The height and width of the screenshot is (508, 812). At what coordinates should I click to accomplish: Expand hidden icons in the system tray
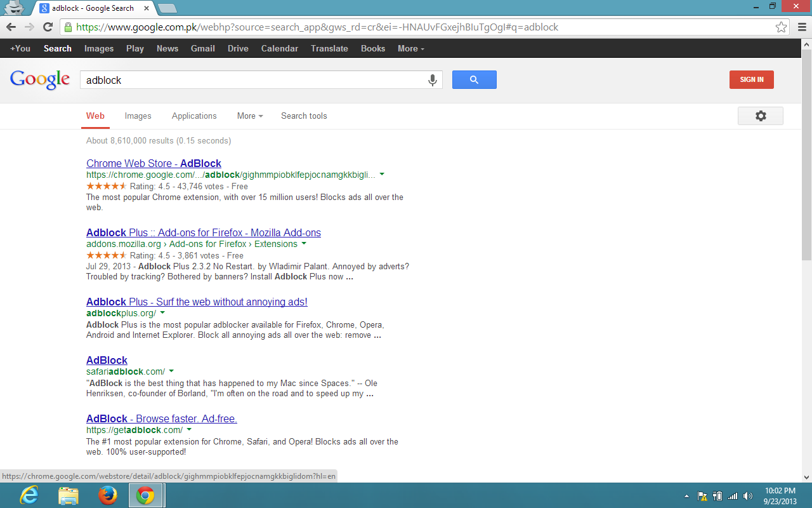pyautogui.click(x=687, y=496)
